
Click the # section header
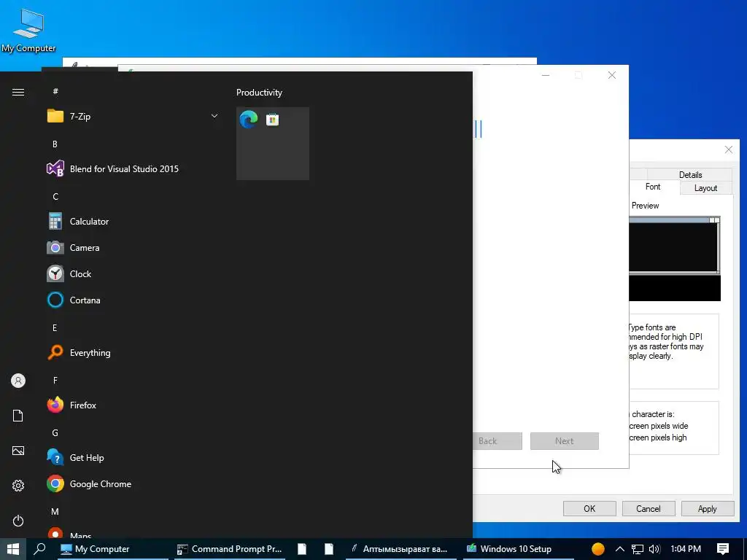55,91
